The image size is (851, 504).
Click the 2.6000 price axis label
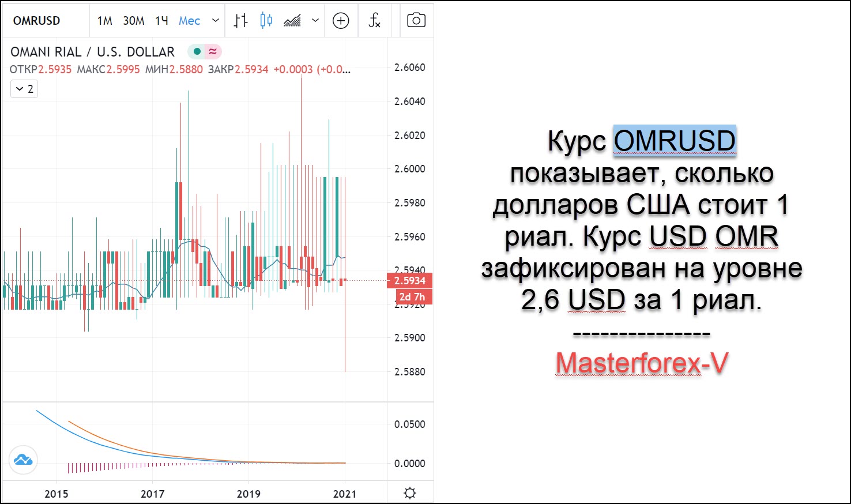(x=410, y=169)
